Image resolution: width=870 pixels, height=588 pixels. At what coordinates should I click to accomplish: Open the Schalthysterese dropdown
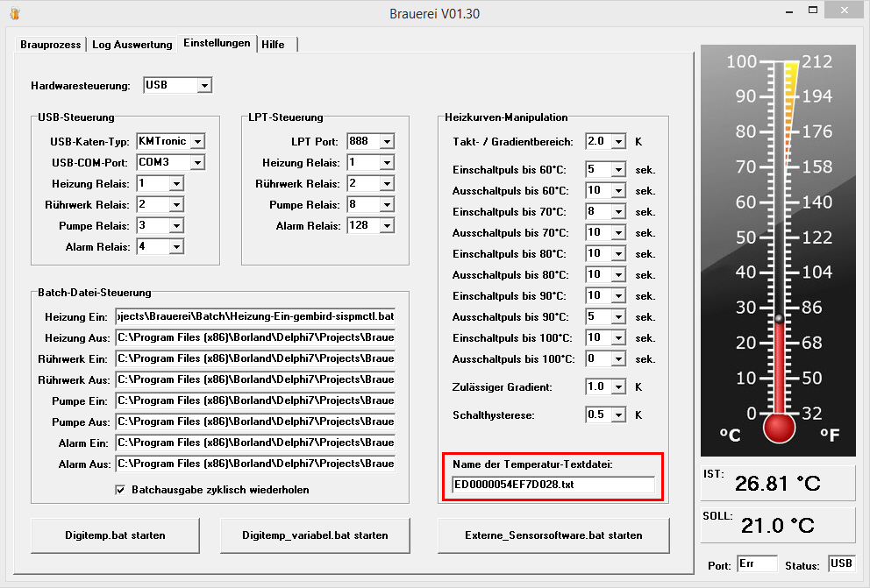click(618, 415)
